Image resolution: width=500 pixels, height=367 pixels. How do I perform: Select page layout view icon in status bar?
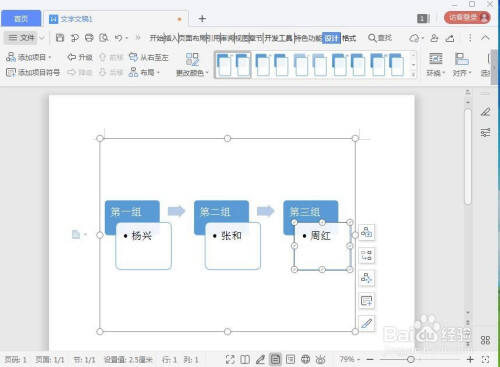[275, 359]
